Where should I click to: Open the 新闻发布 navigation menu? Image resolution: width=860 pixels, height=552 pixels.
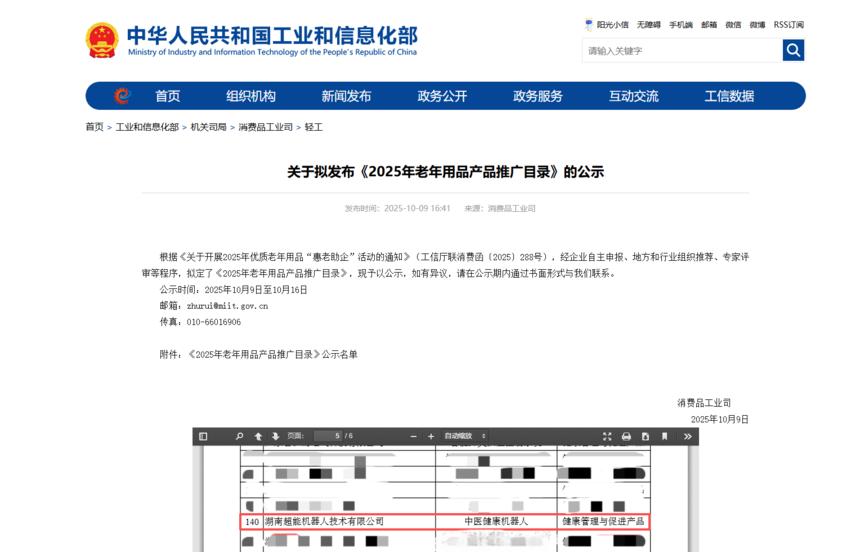[346, 96]
